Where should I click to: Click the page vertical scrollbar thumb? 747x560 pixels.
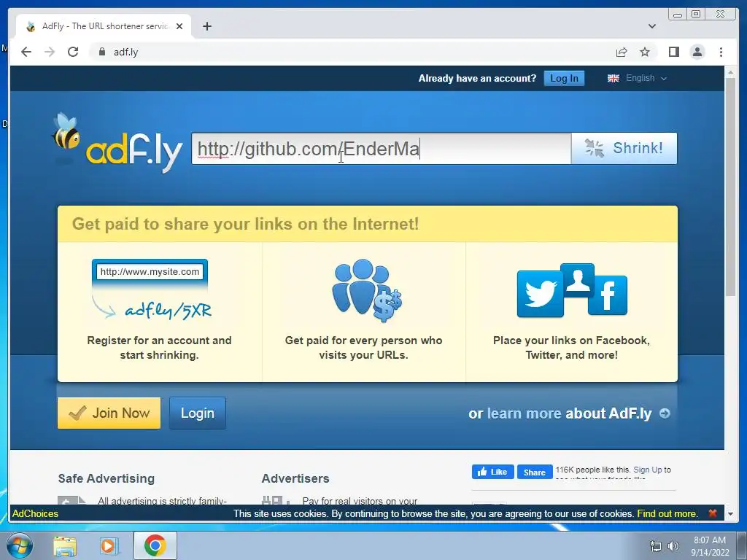730,186
